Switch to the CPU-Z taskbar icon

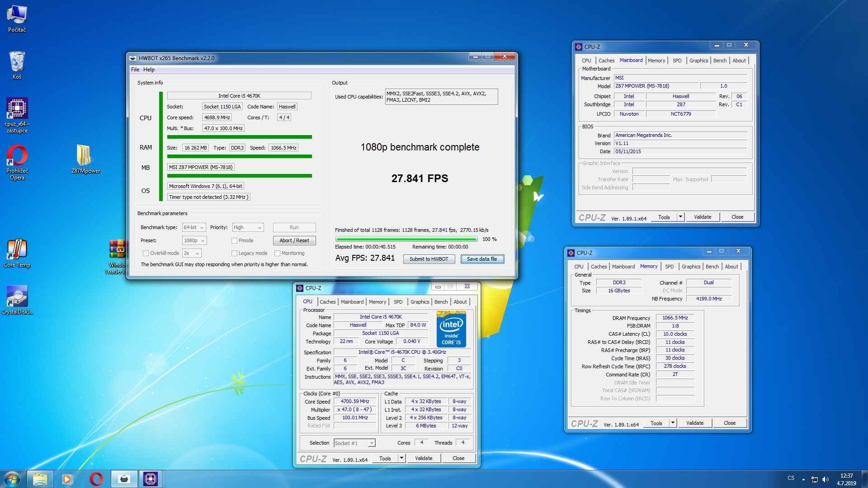[x=150, y=479]
